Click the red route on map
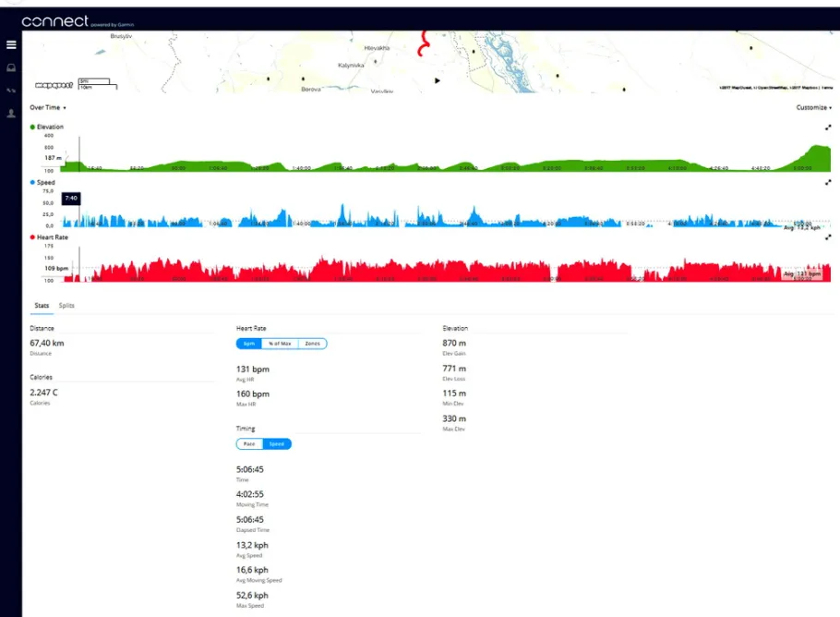This screenshot has height=617, width=840. (424, 44)
